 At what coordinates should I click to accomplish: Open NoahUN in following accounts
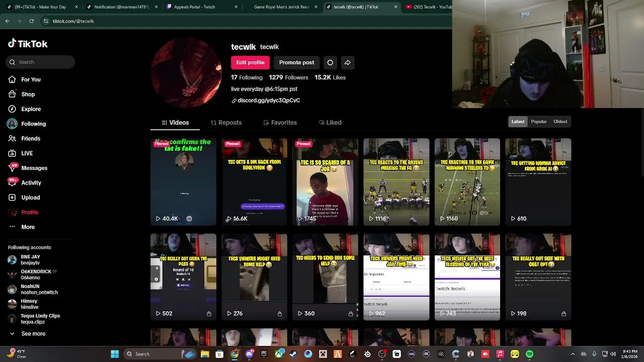point(33,289)
